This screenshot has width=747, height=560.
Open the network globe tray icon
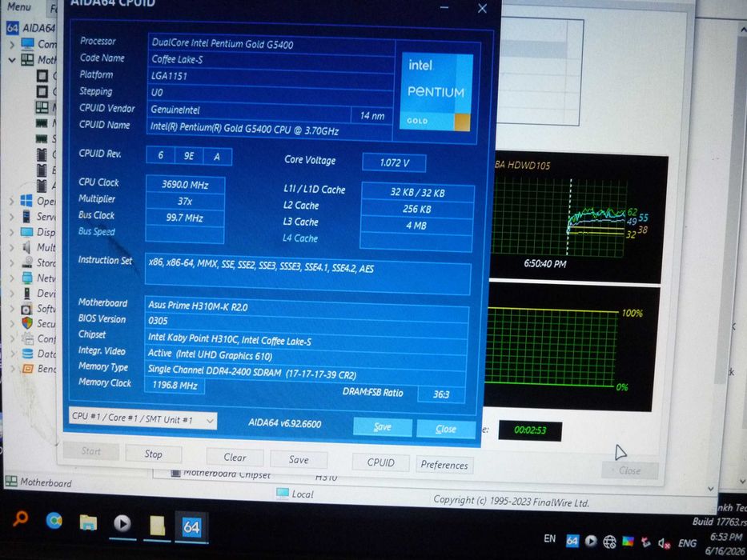(x=609, y=542)
